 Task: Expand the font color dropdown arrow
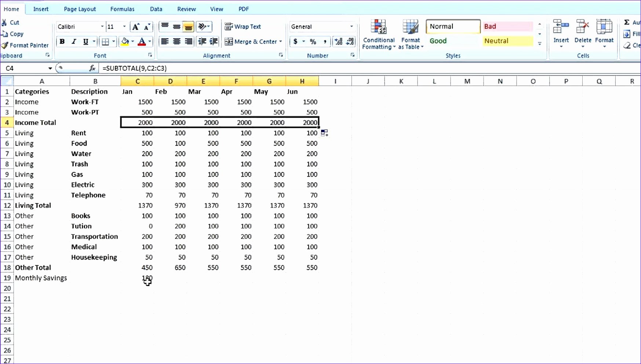click(149, 41)
